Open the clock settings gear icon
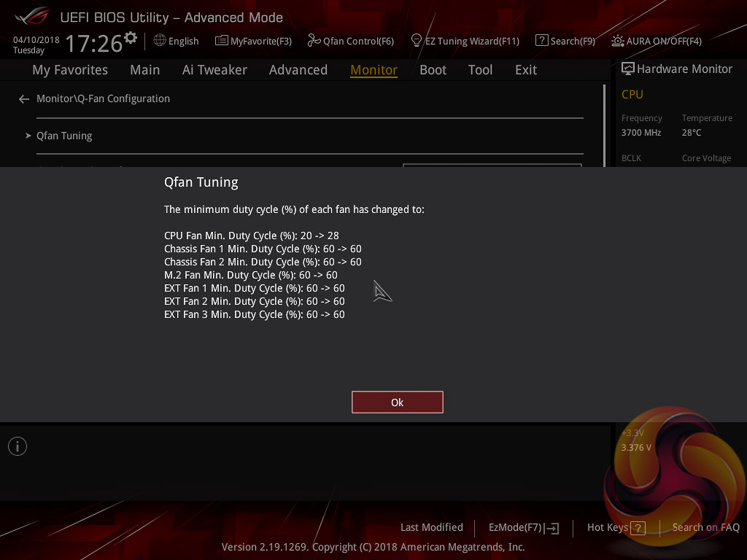This screenshot has height=560, width=747. (131, 37)
